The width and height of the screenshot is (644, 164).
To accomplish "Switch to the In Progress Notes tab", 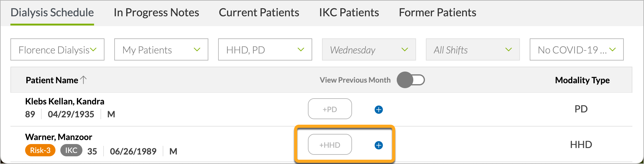I will click(x=156, y=13).
